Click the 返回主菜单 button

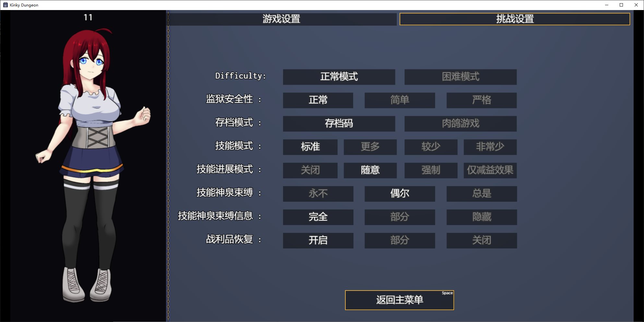tap(399, 300)
